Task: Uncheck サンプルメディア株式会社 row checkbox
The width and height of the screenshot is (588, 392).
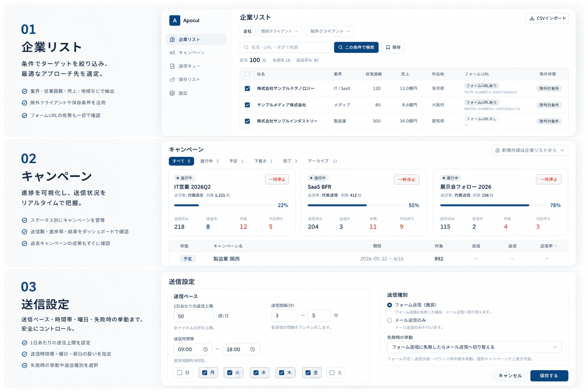Action: click(x=247, y=105)
